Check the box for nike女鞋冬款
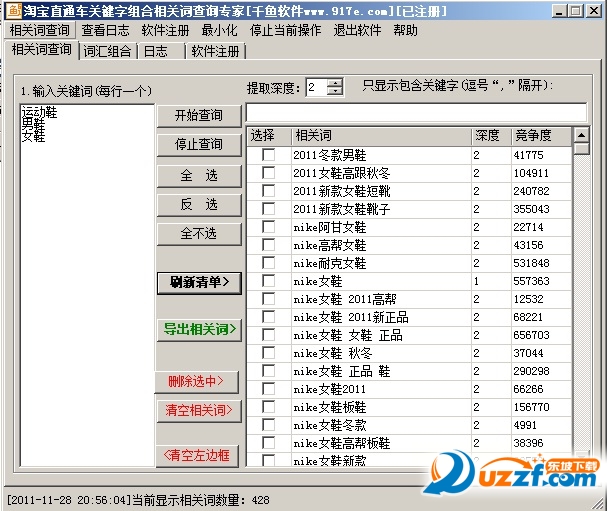The image size is (607, 511). tap(268, 425)
